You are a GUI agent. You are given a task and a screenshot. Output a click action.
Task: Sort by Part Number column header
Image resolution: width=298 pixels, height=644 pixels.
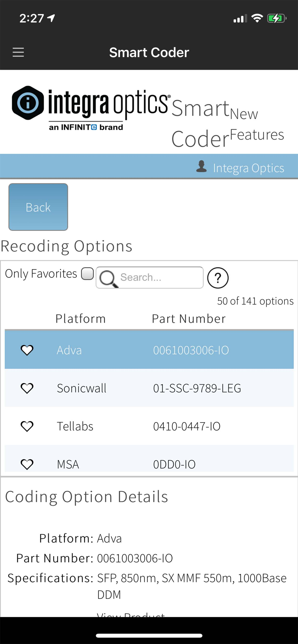click(189, 319)
